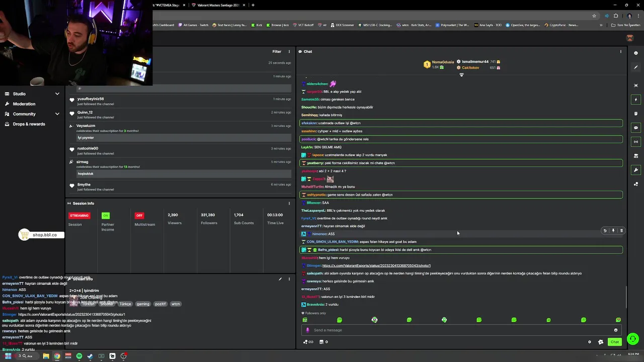Open Steam from the taskbar
Screen dimensions: 644x362
pos(90,356)
